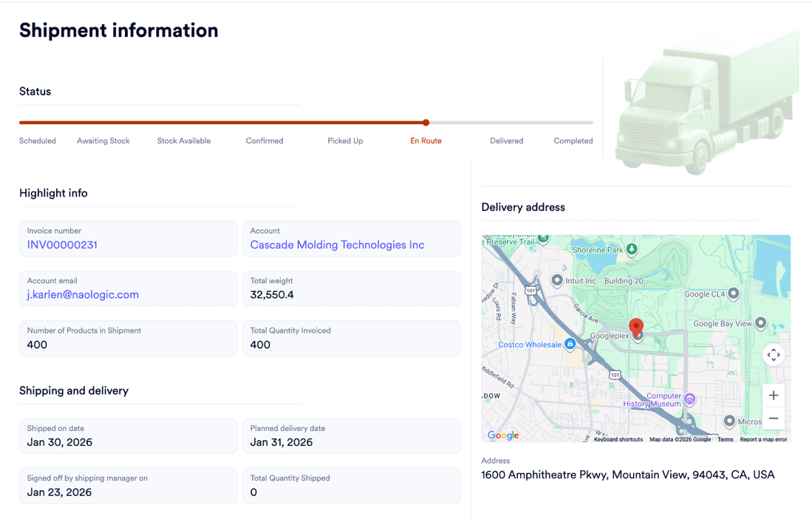
Task: Select the Costco Wholesale map marker
Action: point(570,343)
